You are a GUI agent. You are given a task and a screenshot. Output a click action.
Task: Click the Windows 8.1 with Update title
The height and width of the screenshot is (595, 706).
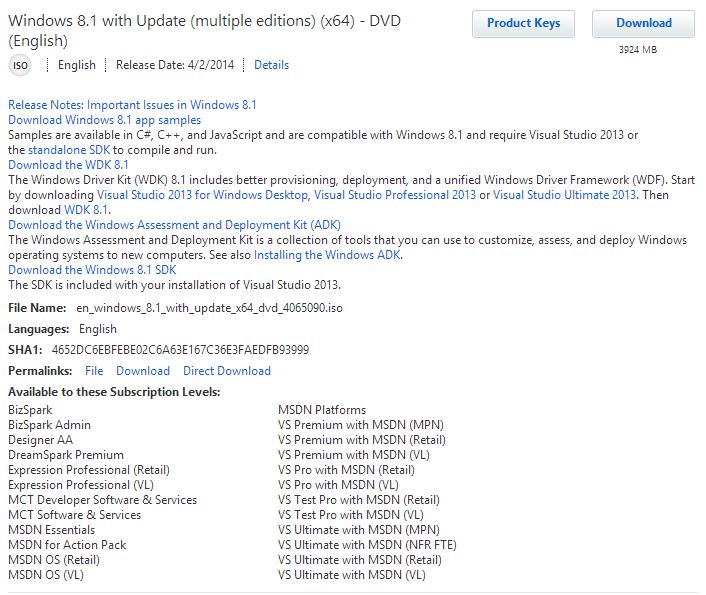204,31
